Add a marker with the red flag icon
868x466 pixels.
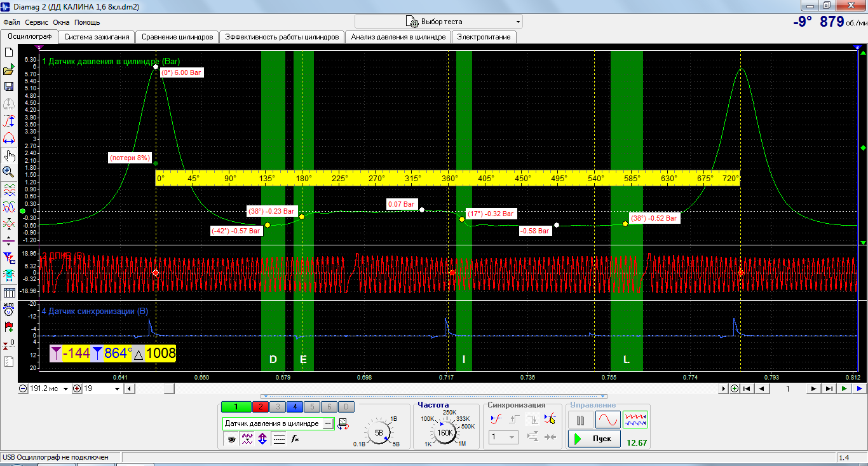pos(9,327)
